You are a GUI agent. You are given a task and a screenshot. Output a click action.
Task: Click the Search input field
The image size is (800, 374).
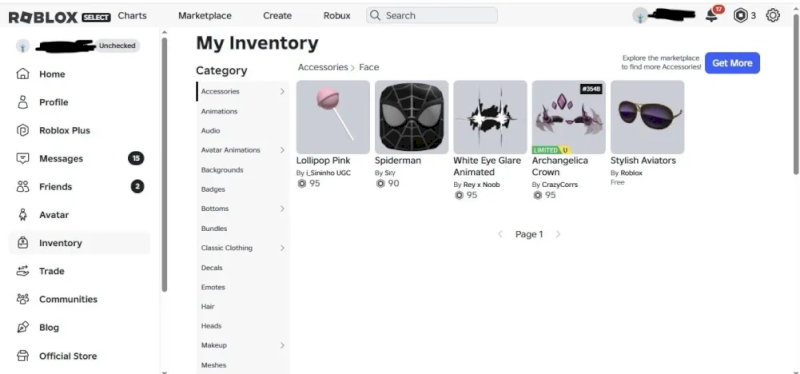click(432, 15)
